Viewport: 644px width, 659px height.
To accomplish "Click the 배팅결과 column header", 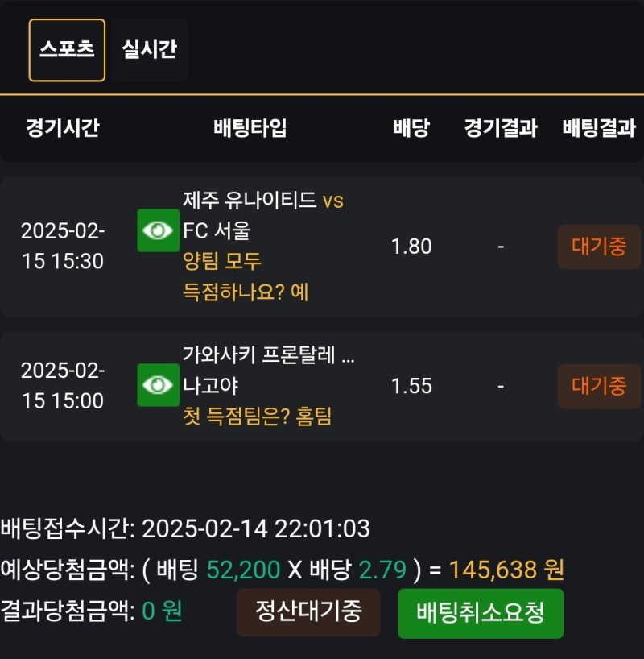I will pyautogui.click(x=599, y=128).
